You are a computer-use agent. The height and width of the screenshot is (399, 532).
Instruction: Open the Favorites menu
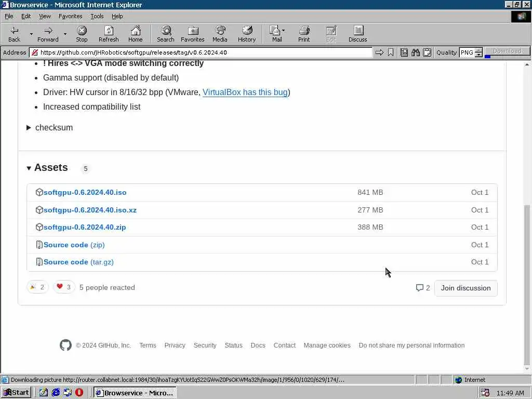click(x=70, y=16)
